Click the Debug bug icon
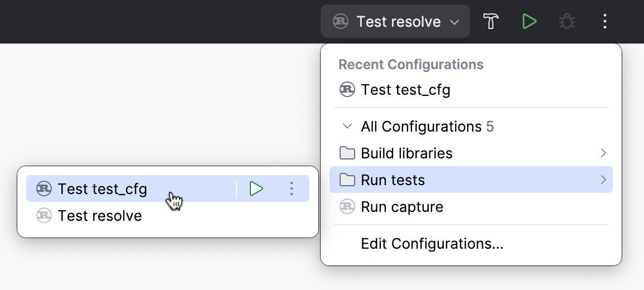Image resolution: width=644 pixels, height=290 pixels. click(x=566, y=22)
